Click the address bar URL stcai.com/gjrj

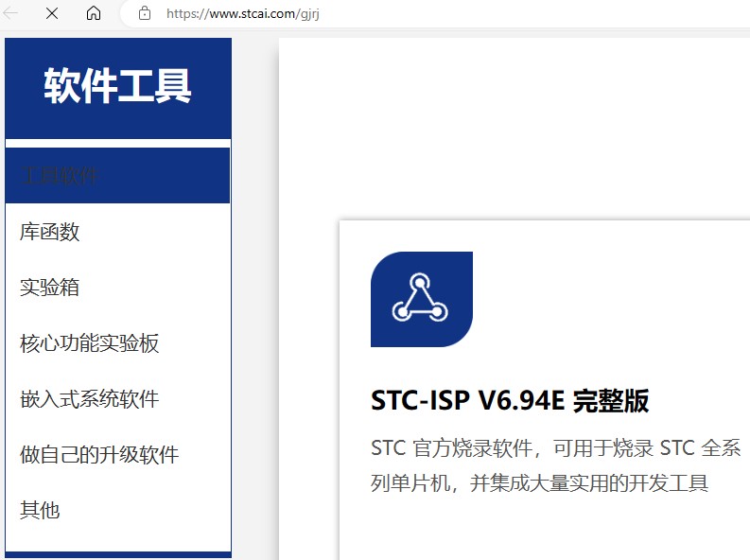click(243, 13)
